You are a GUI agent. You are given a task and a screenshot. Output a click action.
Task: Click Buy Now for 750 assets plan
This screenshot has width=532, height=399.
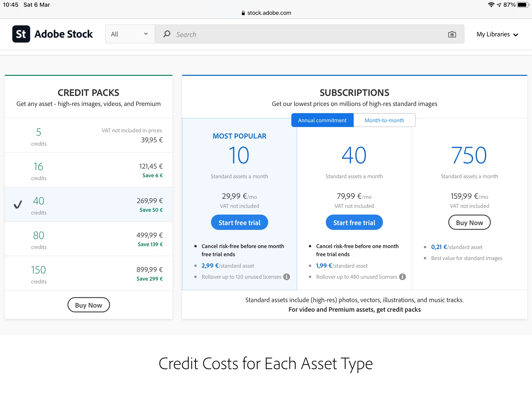click(469, 222)
